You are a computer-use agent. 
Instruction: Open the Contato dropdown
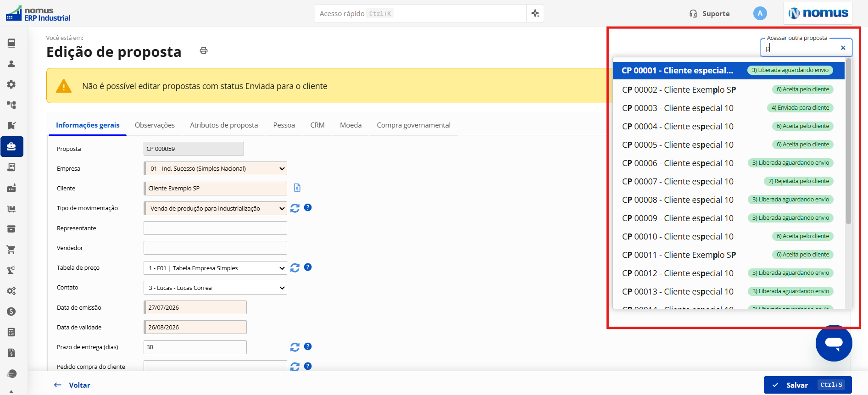click(x=216, y=288)
